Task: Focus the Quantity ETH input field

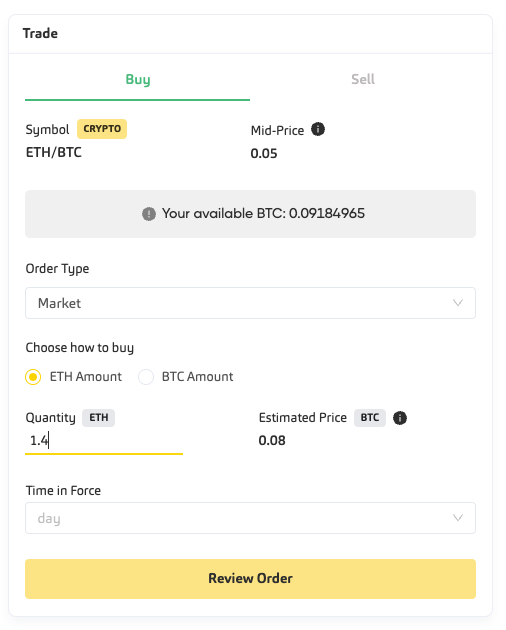Action: click(104, 441)
